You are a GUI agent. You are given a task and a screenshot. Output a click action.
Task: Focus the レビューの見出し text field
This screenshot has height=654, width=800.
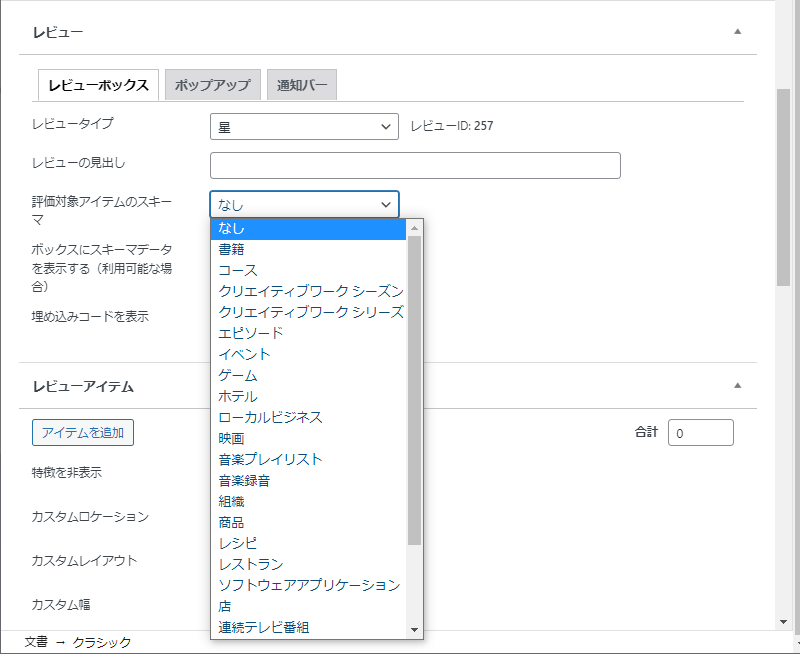point(415,165)
